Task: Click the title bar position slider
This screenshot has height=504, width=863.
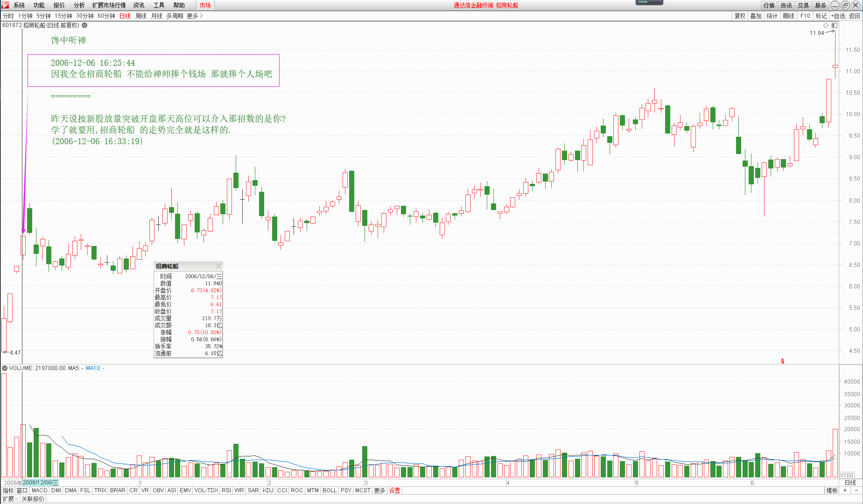Action: coord(649,3)
